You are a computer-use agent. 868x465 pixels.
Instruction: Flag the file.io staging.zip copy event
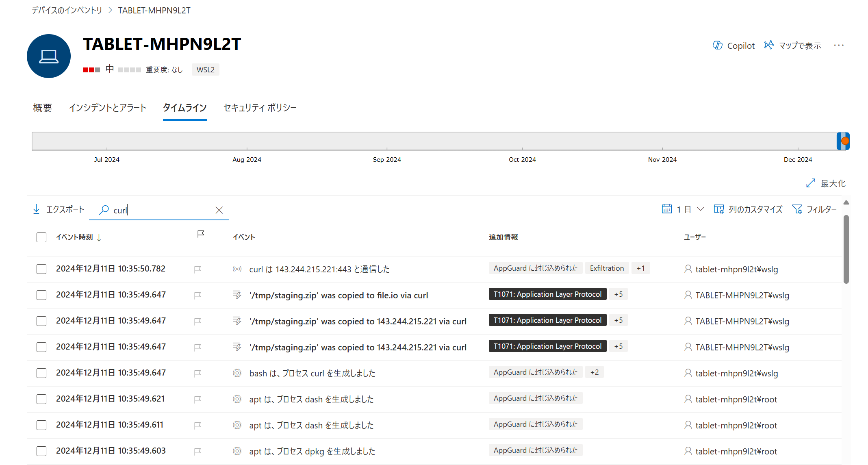(197, 296)
